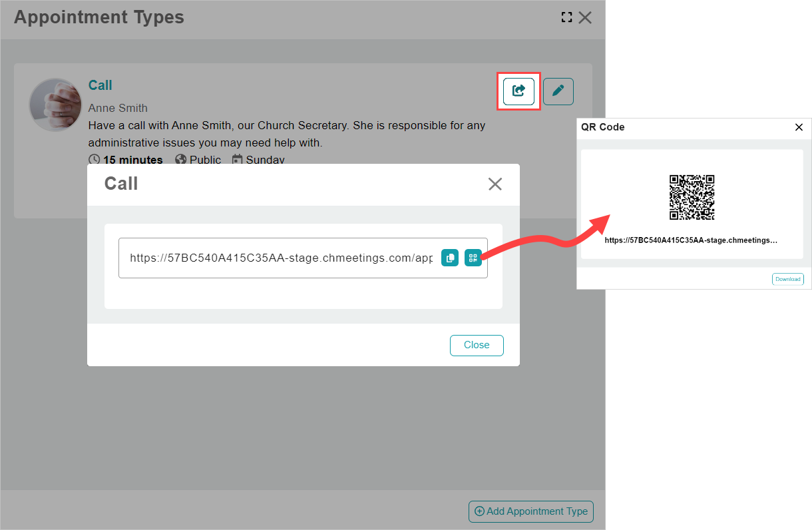Click the Close button in Call dialog
The image size is (812, 530).
coord(477,346)
